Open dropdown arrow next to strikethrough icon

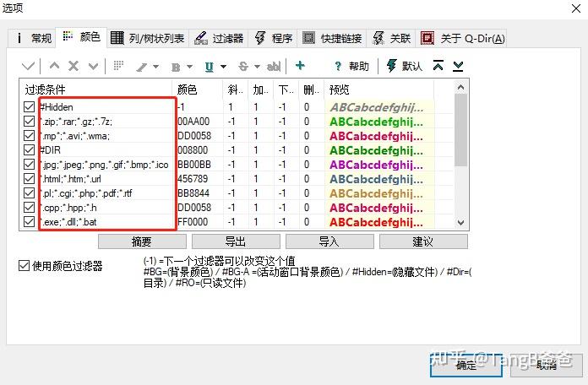[257, 67]
